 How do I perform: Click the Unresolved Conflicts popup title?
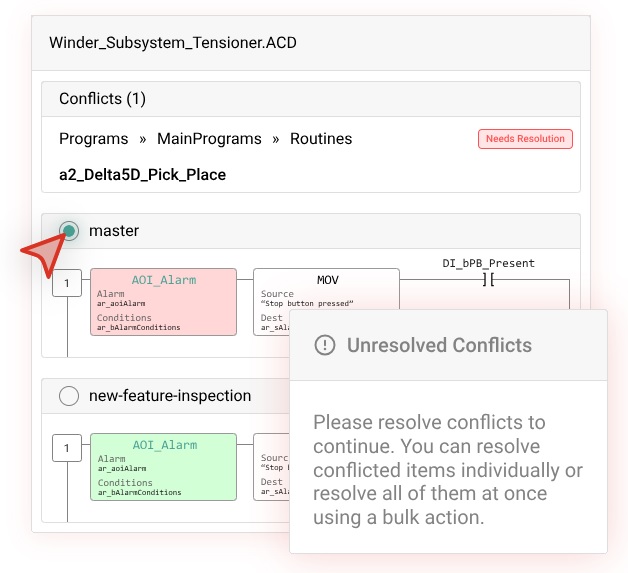(439, 345)
